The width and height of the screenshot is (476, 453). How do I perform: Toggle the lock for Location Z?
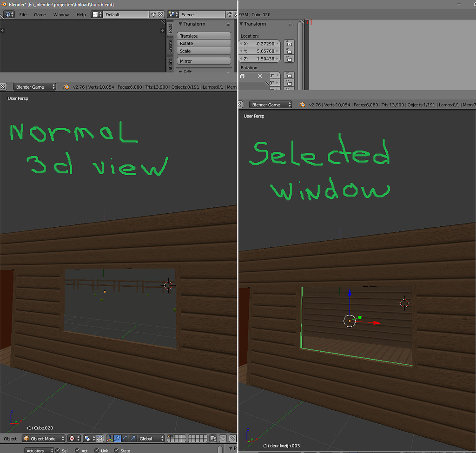289,59
